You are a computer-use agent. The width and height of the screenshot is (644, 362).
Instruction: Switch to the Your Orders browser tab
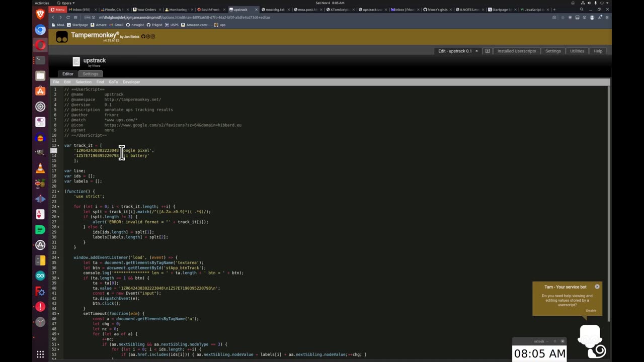click(146, 10)
